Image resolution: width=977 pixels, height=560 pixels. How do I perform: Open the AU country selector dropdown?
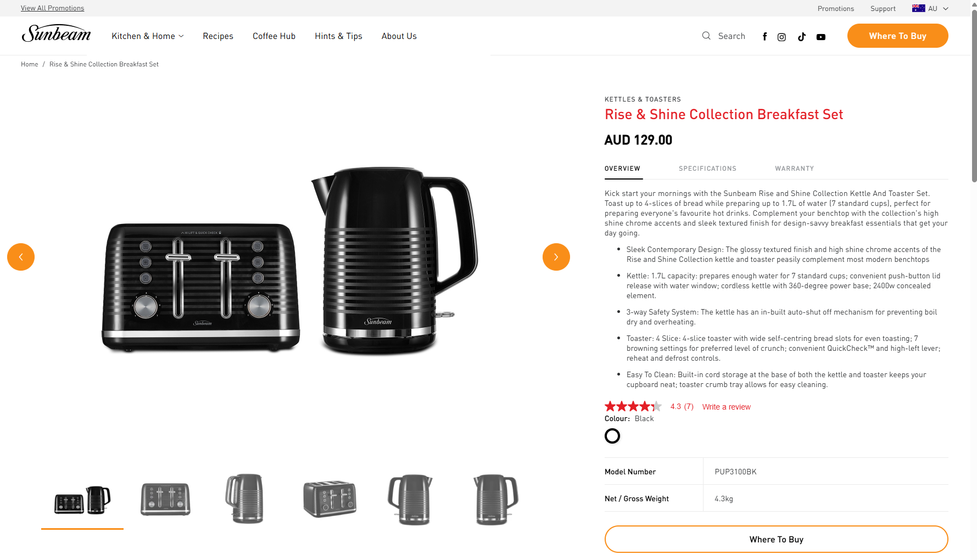tap(930, 8)
